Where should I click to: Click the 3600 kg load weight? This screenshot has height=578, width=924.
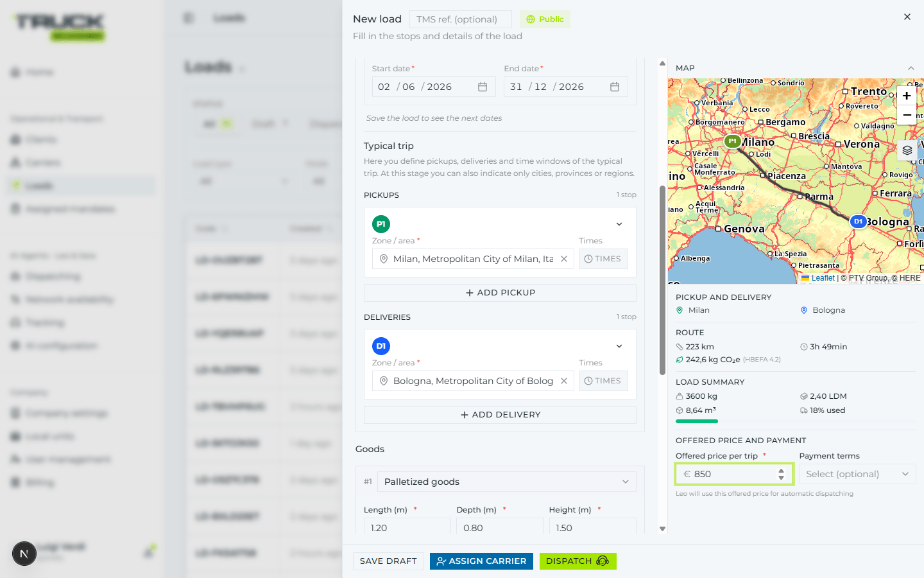(701, 396)
